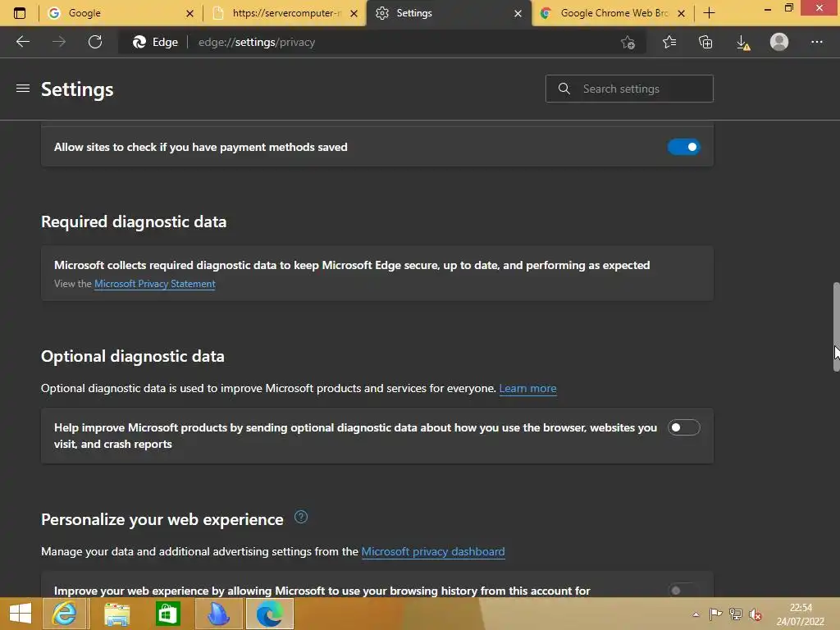Enable optional diagnostic data toggle
Viewport: 840px width, 630px height.
coord(683,427)
